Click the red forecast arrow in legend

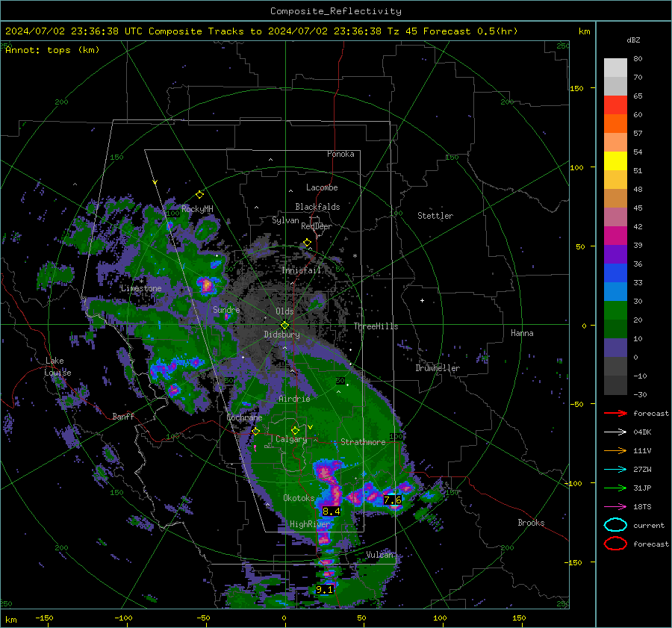coord(615,413)
